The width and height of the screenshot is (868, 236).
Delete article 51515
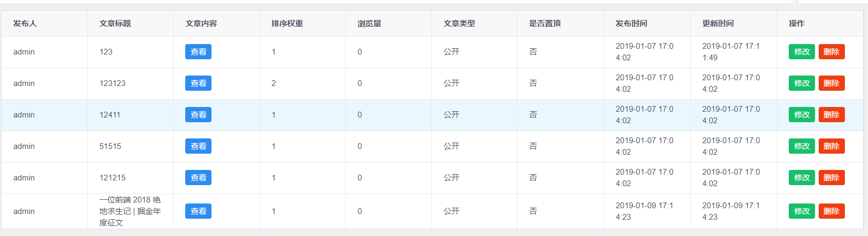[x=832, y=146]
